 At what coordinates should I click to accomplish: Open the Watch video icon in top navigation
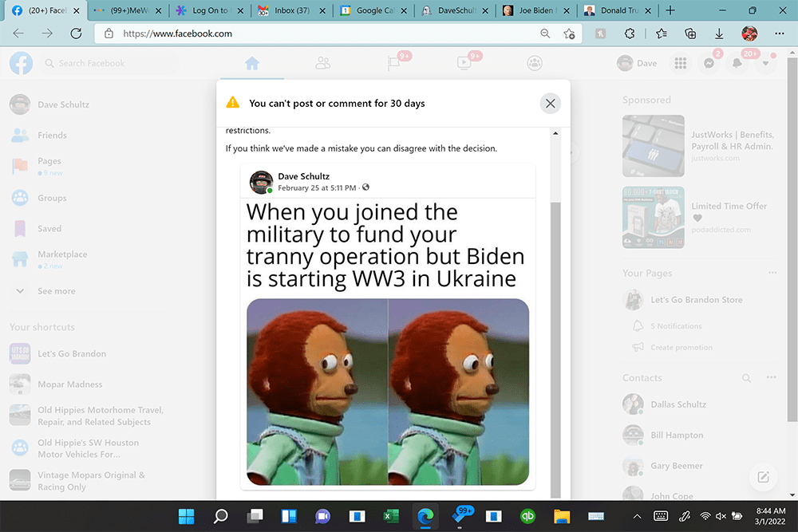point(464,63)
